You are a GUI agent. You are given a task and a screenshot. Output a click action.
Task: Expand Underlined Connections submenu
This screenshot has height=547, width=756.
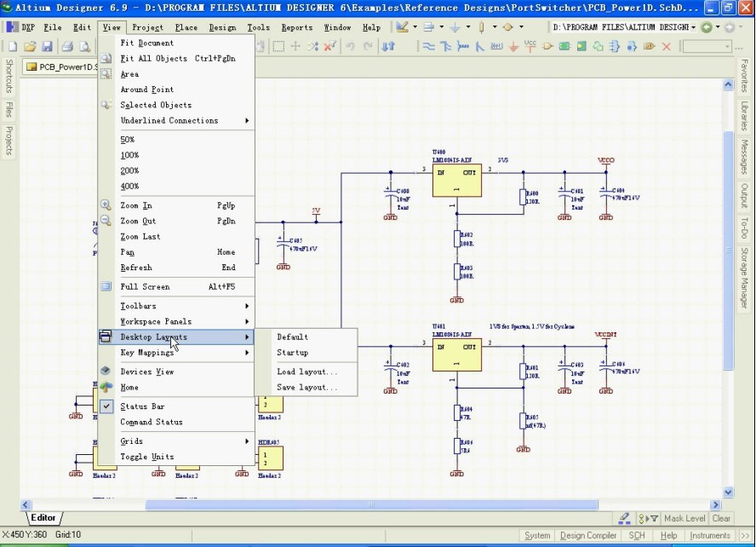pyautogui.click(x=176, y=121)
